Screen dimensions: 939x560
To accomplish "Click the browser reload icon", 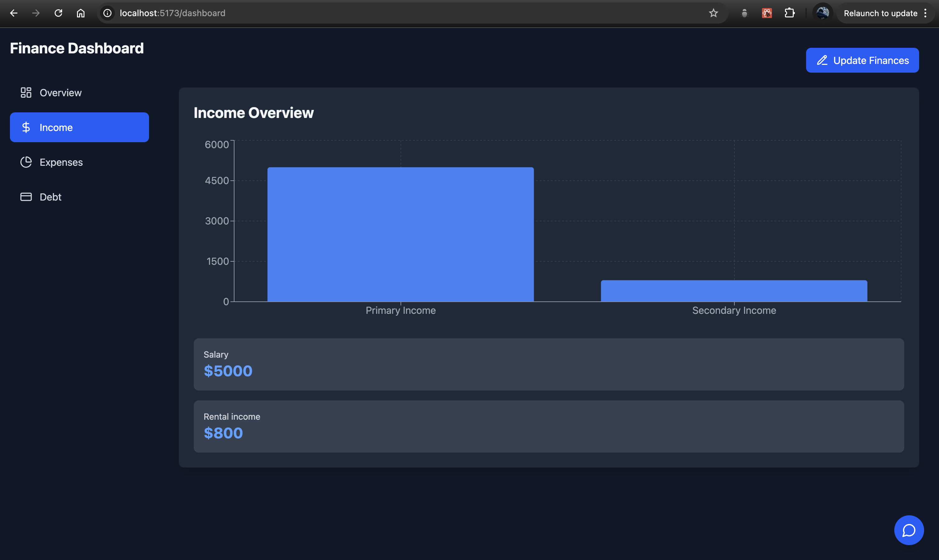I will click(x=58, y=13).
